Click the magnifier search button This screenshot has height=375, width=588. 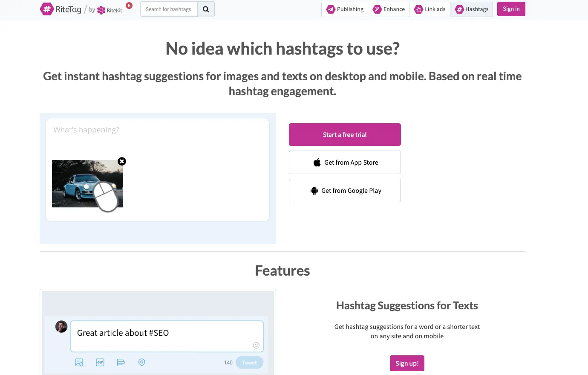point(206,9)
